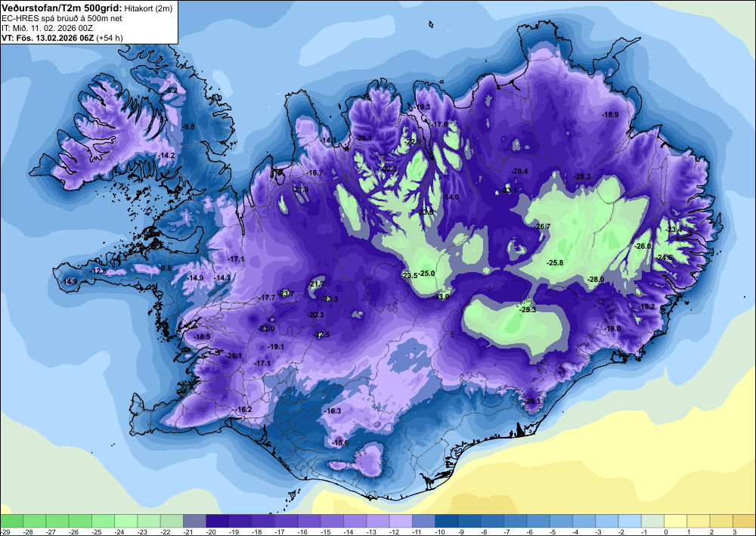Select the -12.8 temperature label
The height and width of the screenshot is (536, 756).
point(99,271)
